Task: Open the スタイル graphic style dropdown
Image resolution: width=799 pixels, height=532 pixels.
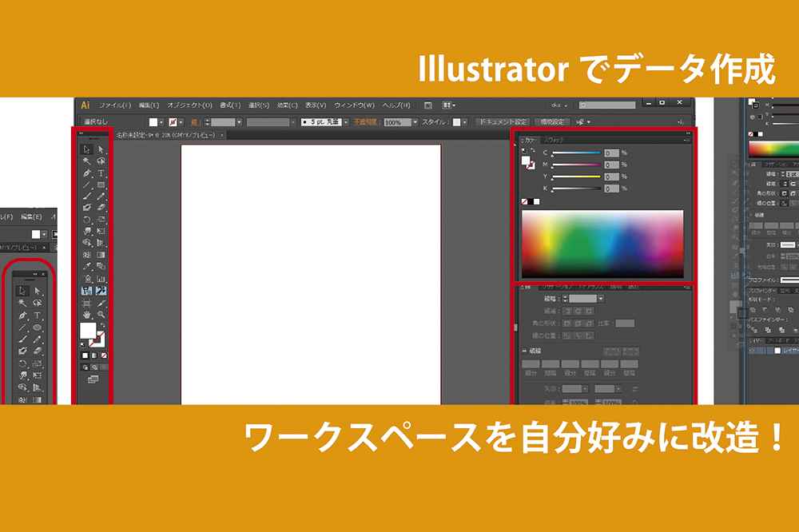Action: pyautogui.click(x=464, y=122)
